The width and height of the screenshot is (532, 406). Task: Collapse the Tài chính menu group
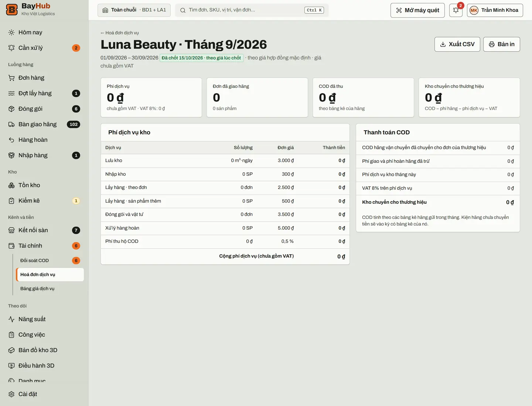point(44,246)
